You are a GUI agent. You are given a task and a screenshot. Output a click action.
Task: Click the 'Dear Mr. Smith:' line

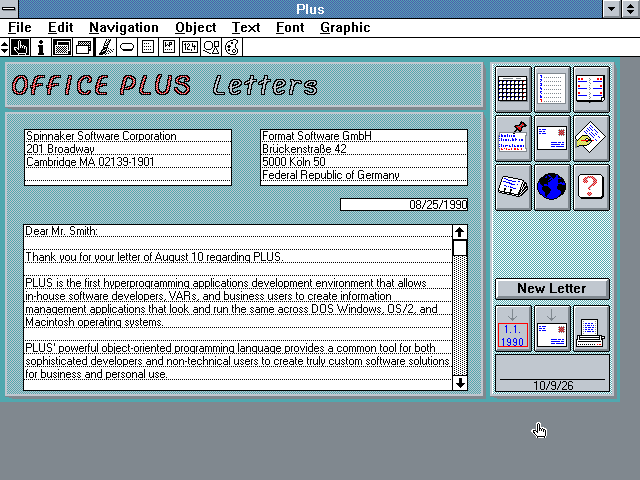coord(62,231)
